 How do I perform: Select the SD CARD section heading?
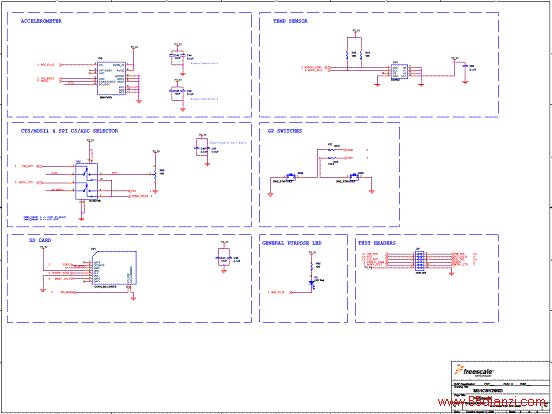pyautogui.click(x=40, y=240)
